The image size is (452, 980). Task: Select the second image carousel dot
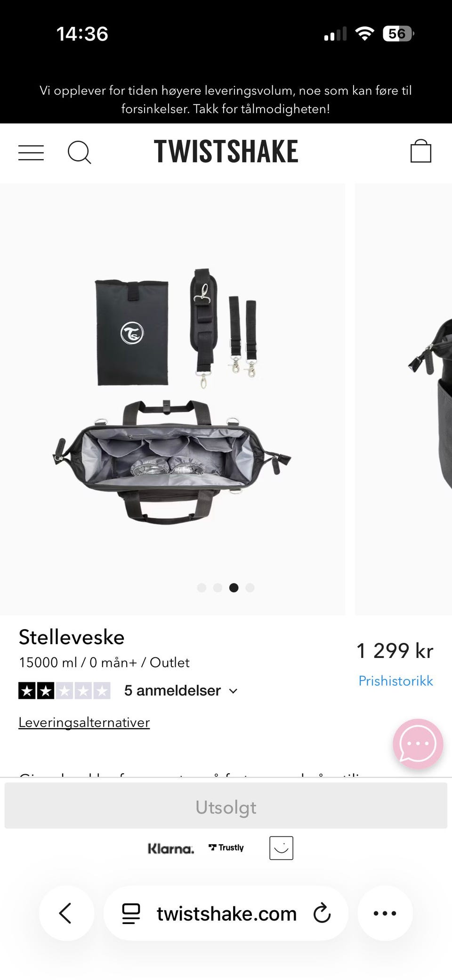coord(218,587)
